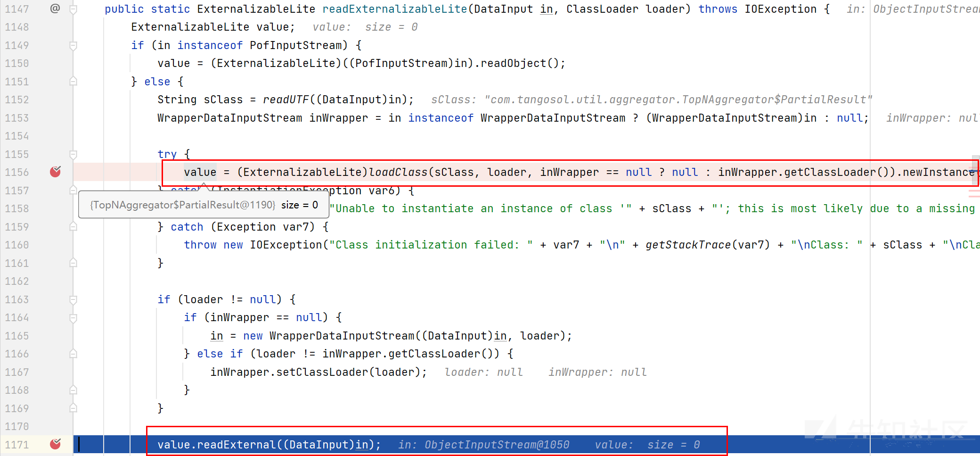Viewport: 980px width, 456px height.
Task: Click the 'loader: null' inline hint on line 1167
Action: click(x=484, y=372)
